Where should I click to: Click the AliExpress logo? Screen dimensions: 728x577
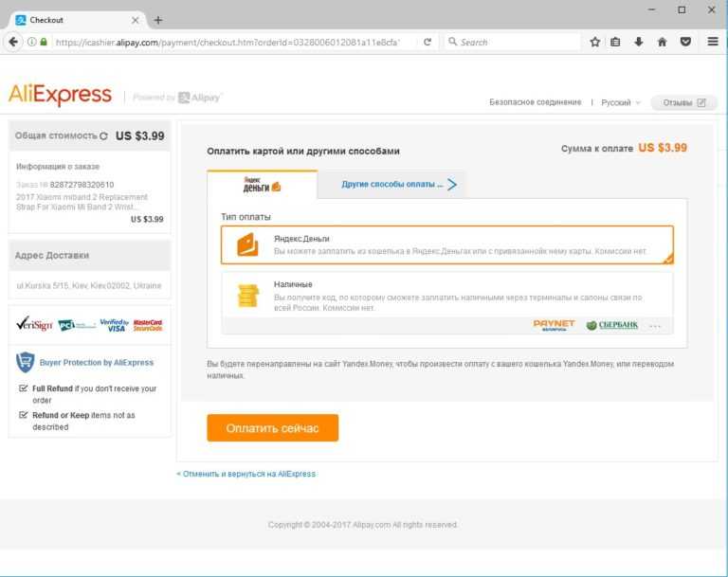pos(60,95)
